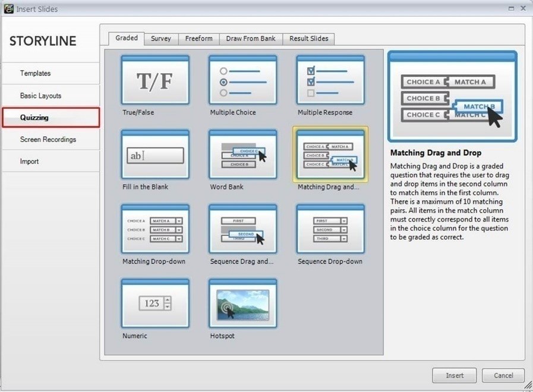Pick the Matching Drop-down question type

pyautogui.click(x=155, y=229)
